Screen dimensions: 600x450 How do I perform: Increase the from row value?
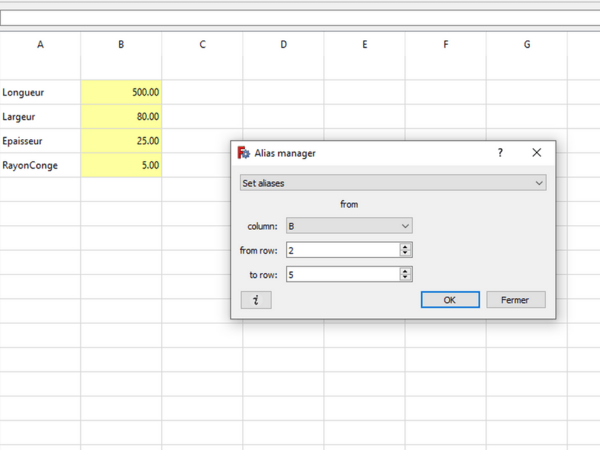click(x=405, y=247)
